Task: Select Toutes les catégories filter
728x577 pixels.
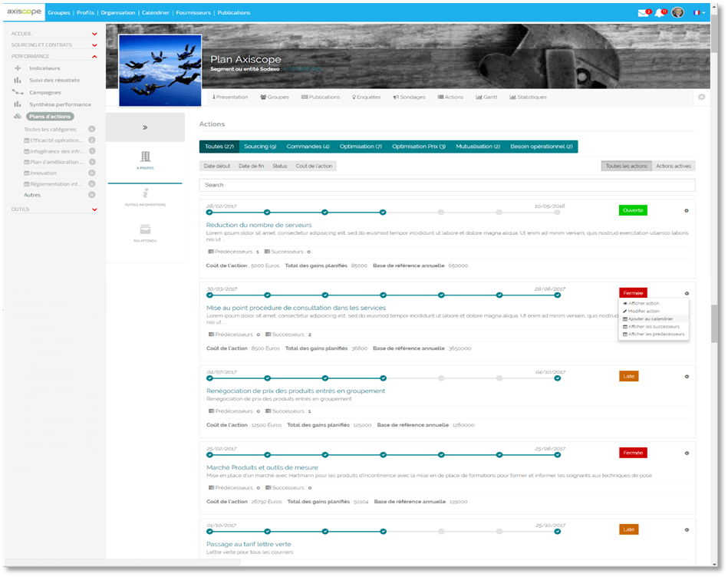Action: pyautogui.click(x=50, y=130)
